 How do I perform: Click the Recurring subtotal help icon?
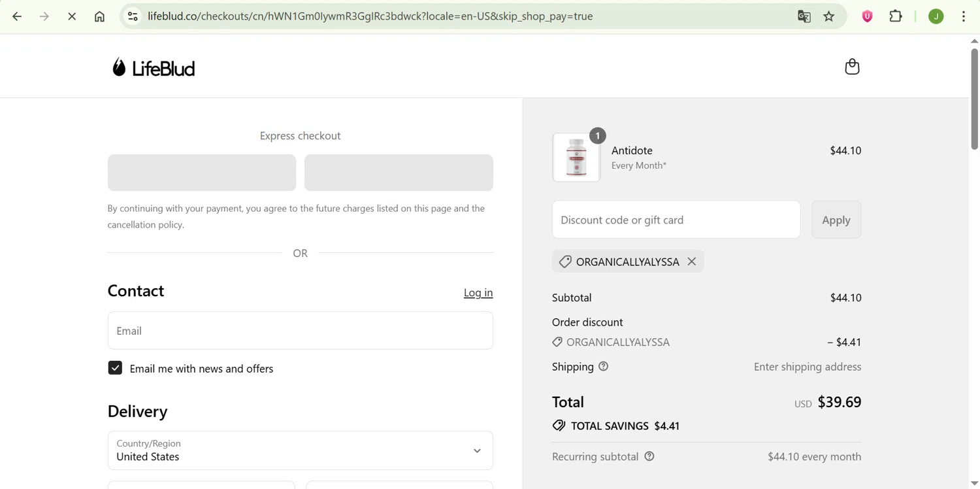(649, 456)
